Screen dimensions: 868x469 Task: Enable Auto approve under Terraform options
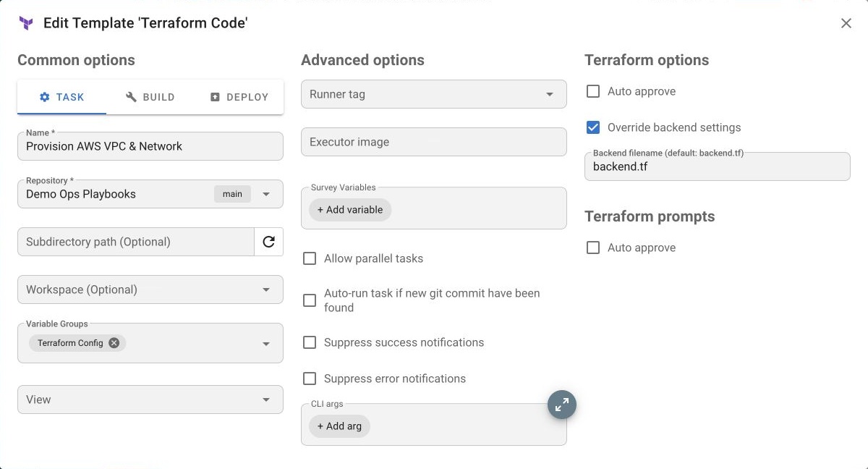tap(593, 91)
